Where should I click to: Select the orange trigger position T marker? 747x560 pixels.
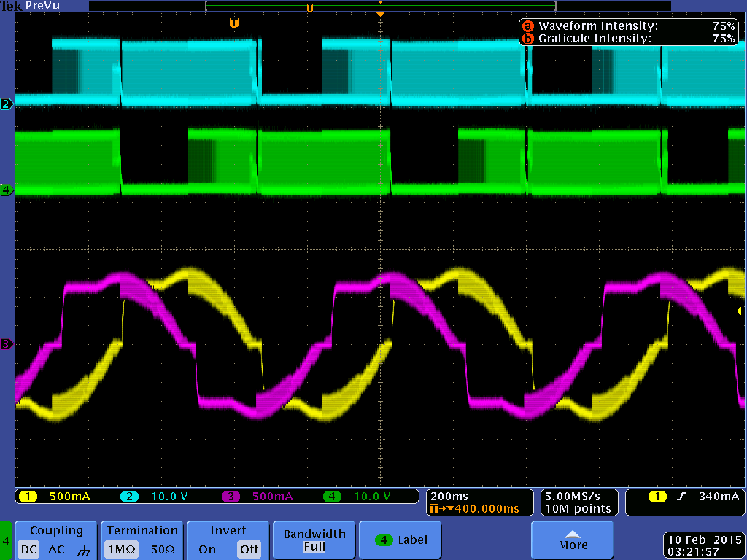[x=233, y=23]
